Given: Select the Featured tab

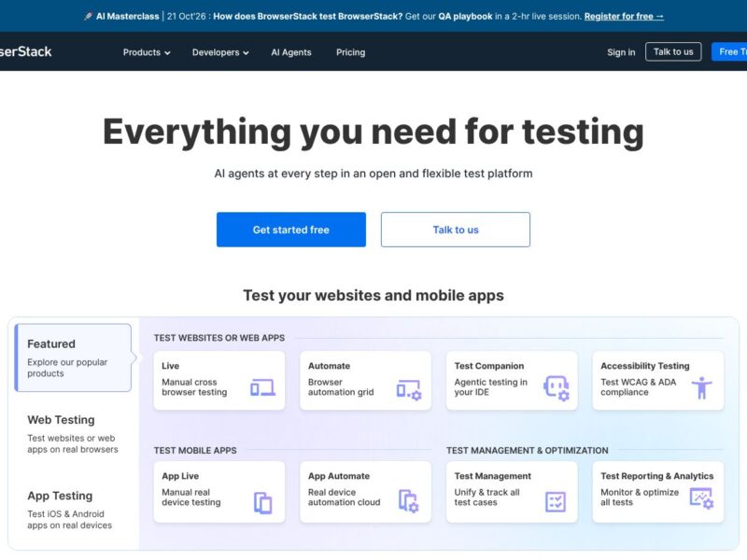Looking at the screenshot, I should [x=74, y=357].
